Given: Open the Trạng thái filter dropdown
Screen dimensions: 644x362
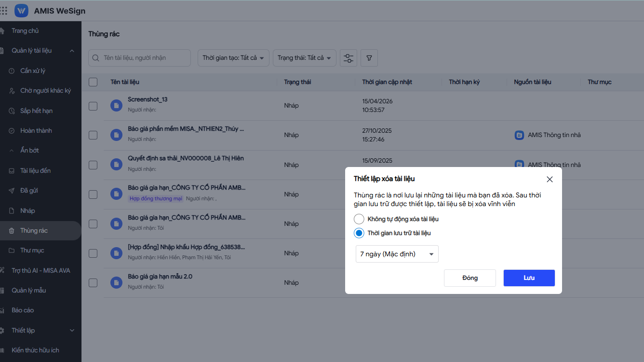Looking at the screenshot, I should [x=304, y=58].
